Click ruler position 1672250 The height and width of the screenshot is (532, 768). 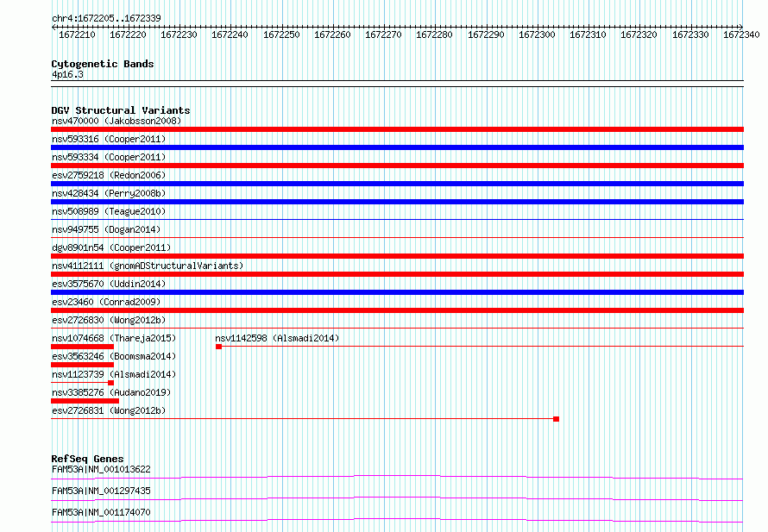click(x=281, y=34)
